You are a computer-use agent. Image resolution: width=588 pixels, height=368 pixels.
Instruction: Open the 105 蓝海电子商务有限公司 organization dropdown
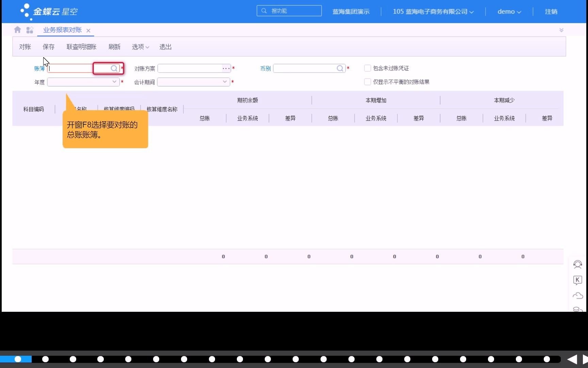pyautogui.click(x=433, y=12)
